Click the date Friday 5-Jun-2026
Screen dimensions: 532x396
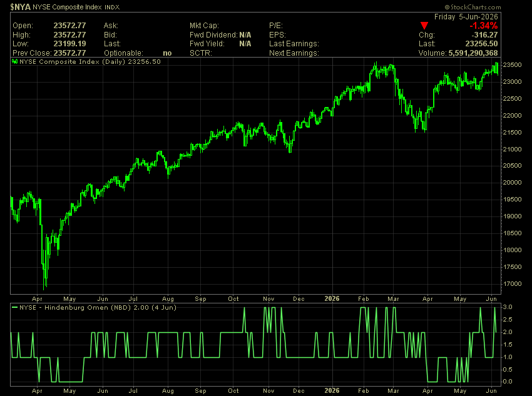466,17
